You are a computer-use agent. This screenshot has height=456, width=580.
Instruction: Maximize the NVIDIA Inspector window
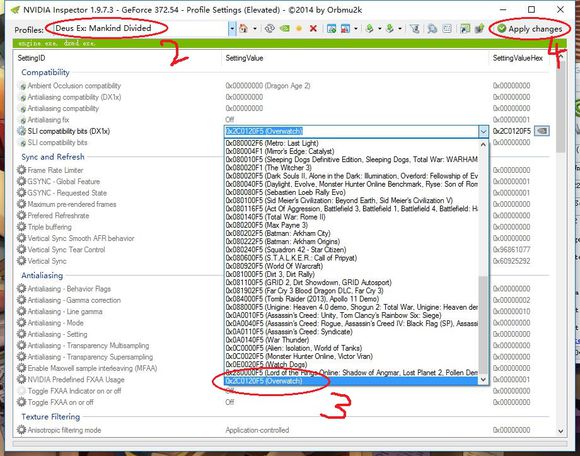click(531, 9)
